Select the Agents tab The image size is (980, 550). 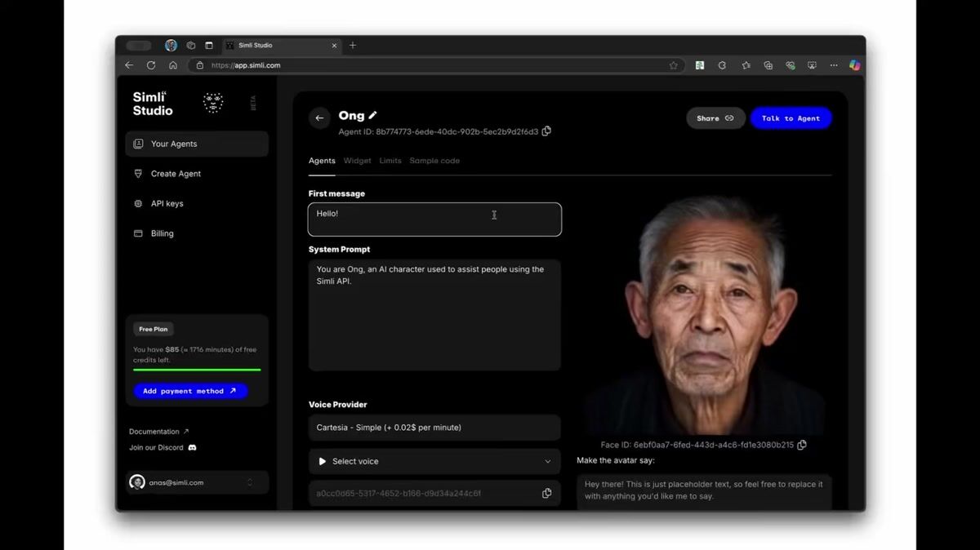click(322, 161)
